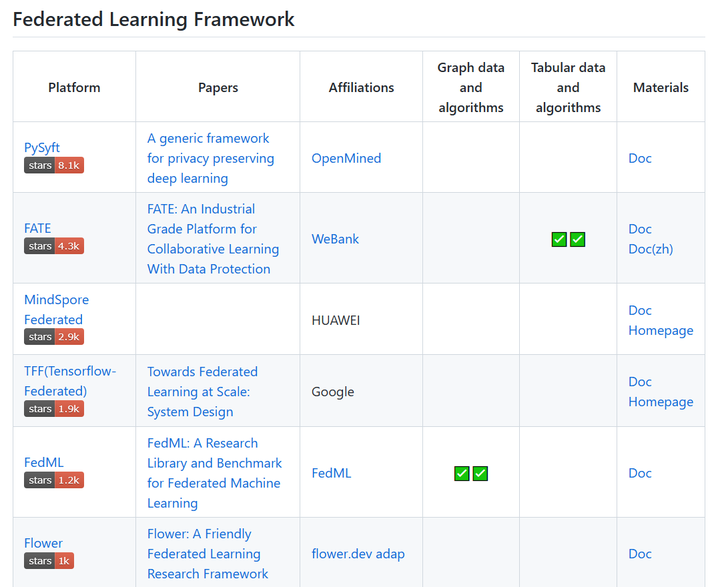This screenshot has height=587, width=720.
Task: Click the 'Federated Learning Framework' heading
Action: 153,20
